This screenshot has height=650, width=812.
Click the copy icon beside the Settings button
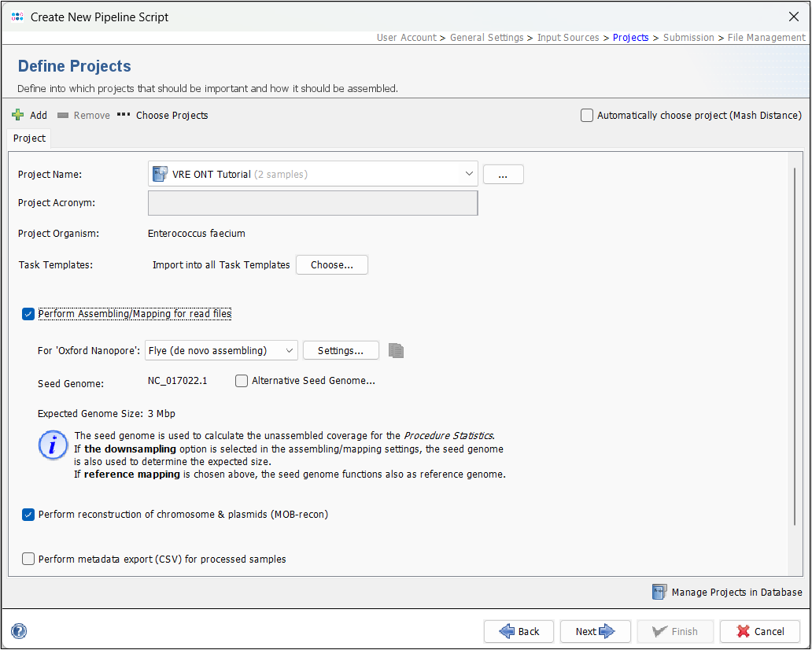point(396,350)
